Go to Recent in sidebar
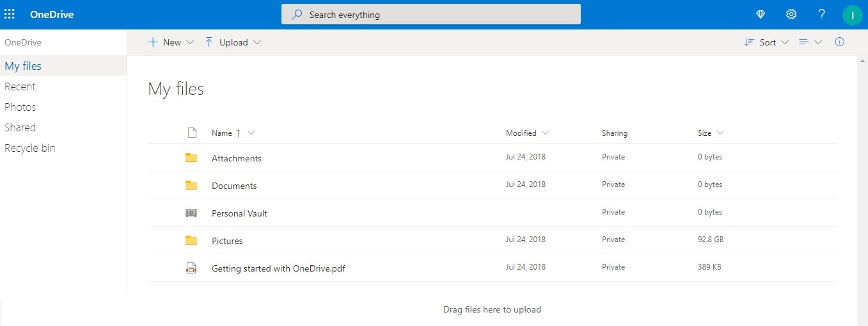The image size is (868, 326). pos(20,86)
